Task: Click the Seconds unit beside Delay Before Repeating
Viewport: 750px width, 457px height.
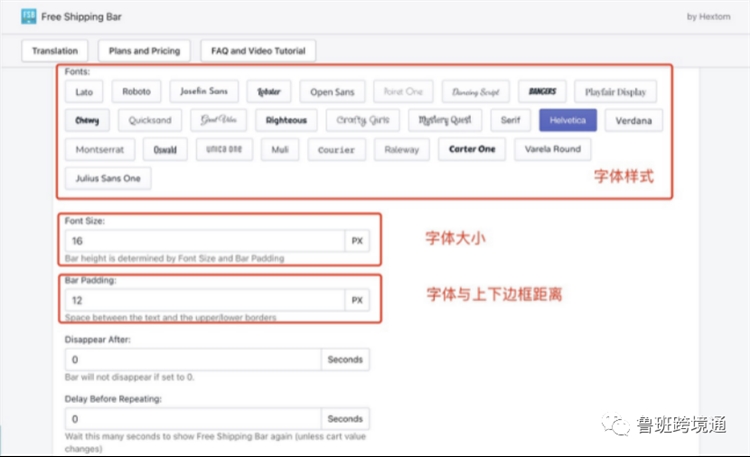Action: 345,419
